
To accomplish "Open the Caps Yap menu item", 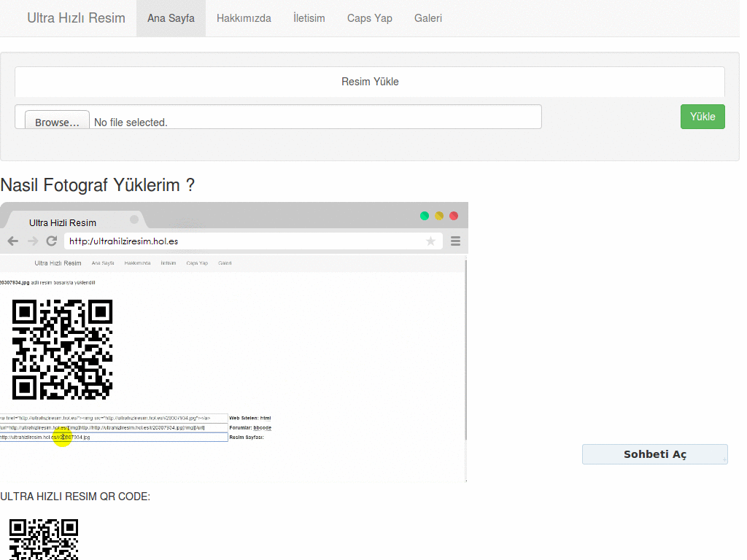I will tap(370, 18).
